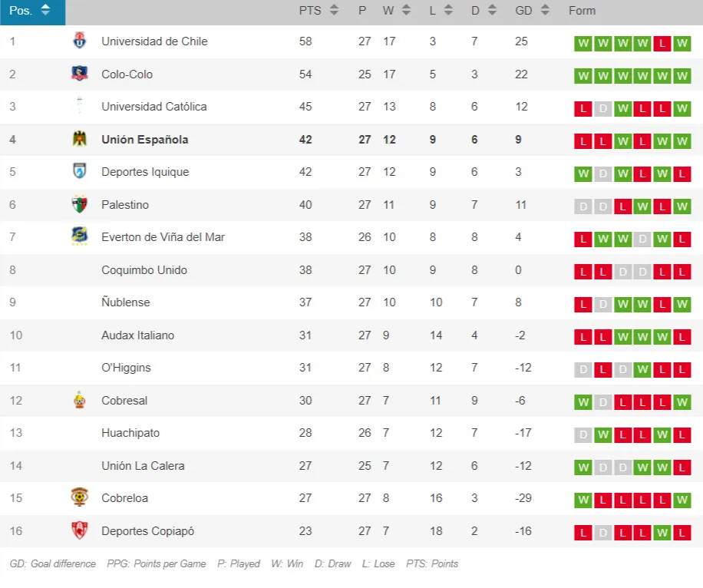
Task: Click the Colo-Colo team logo
Action: tap(79, 74)
